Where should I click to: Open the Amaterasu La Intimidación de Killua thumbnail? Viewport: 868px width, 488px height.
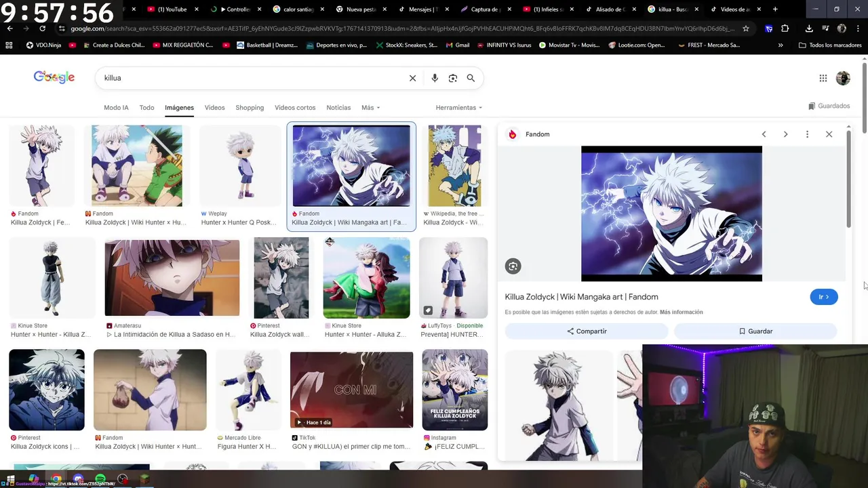coord(172,278)
